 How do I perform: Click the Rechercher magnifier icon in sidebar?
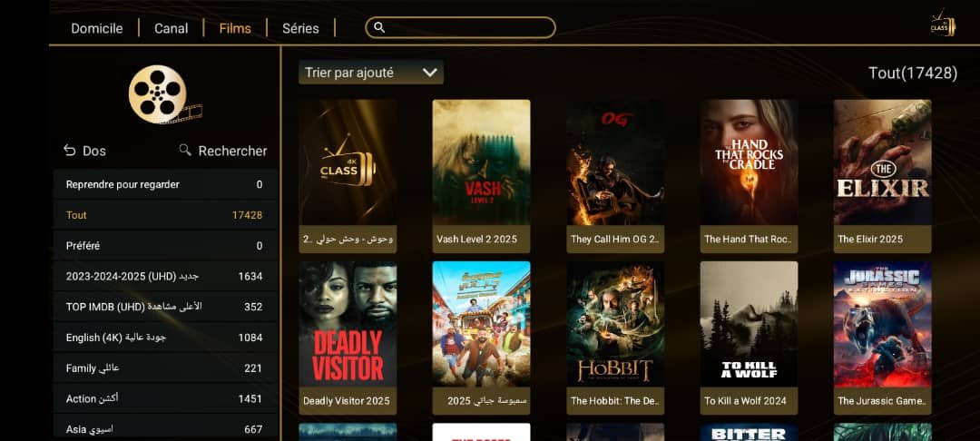pos(185,150)
